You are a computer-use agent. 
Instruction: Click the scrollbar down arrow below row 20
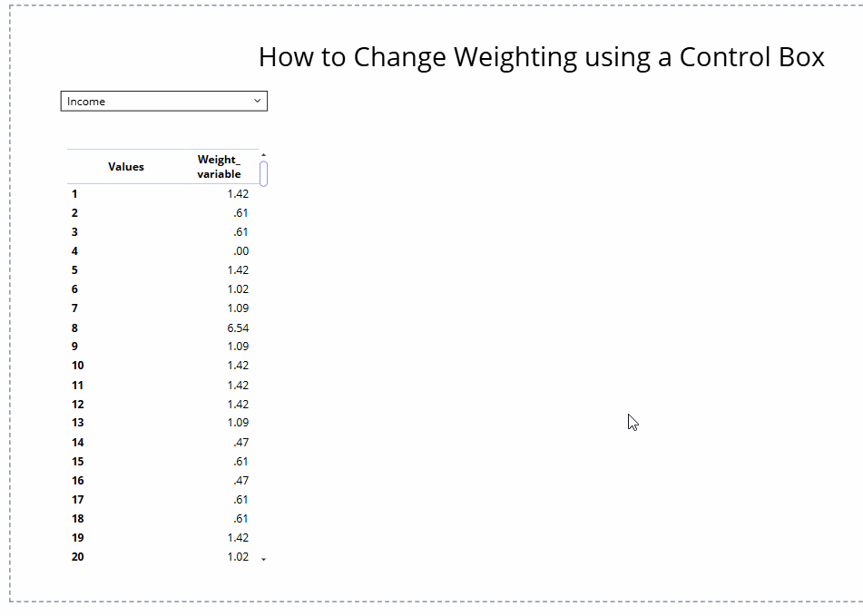click(262, 560)
